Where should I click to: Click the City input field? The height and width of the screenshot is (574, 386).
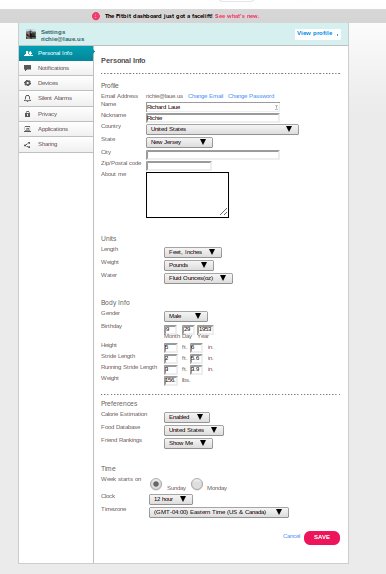[x=213, y=155]
